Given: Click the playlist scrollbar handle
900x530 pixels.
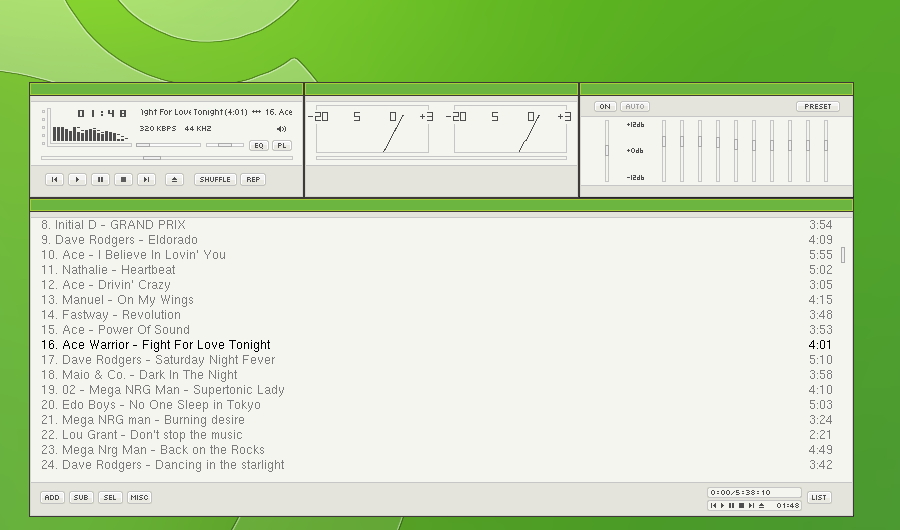Looking at the screenshot, I should coord(843,255).
